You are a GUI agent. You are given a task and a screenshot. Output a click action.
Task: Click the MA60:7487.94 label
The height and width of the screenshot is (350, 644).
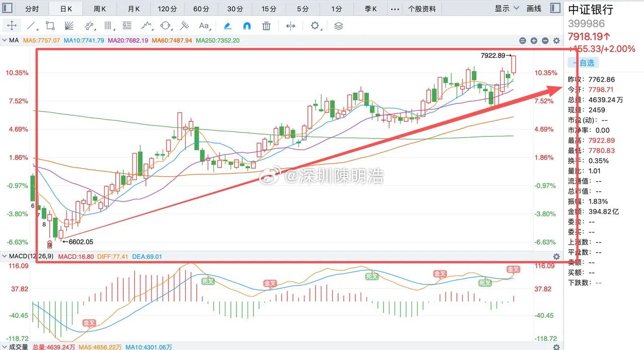[172, 41]
